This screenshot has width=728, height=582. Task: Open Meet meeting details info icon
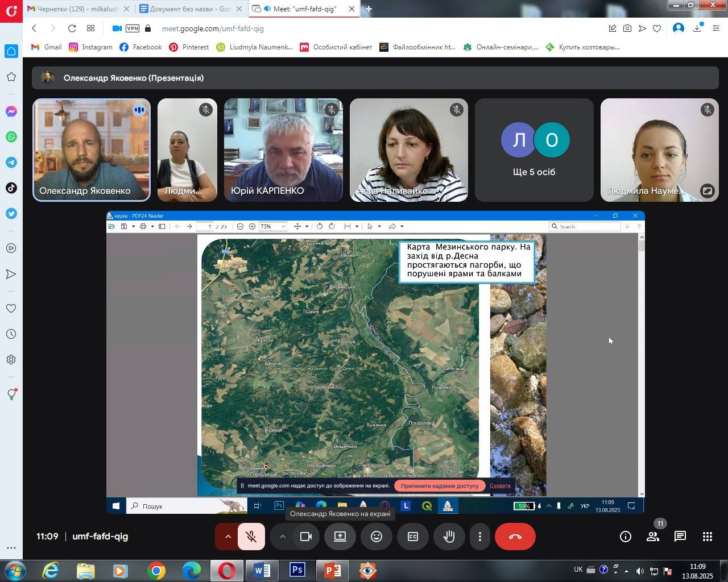click(x=626, y=537)
